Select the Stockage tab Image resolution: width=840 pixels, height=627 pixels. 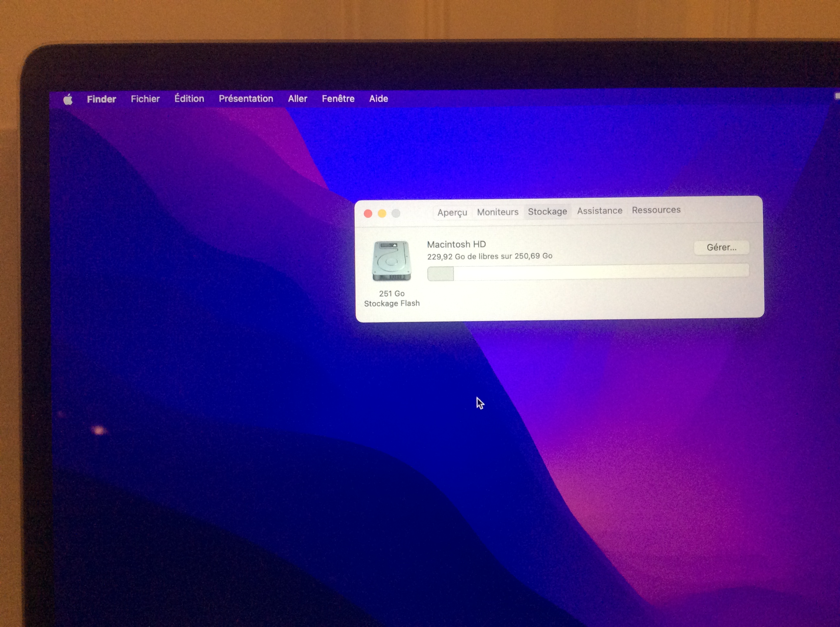click(x=547, y=211)
